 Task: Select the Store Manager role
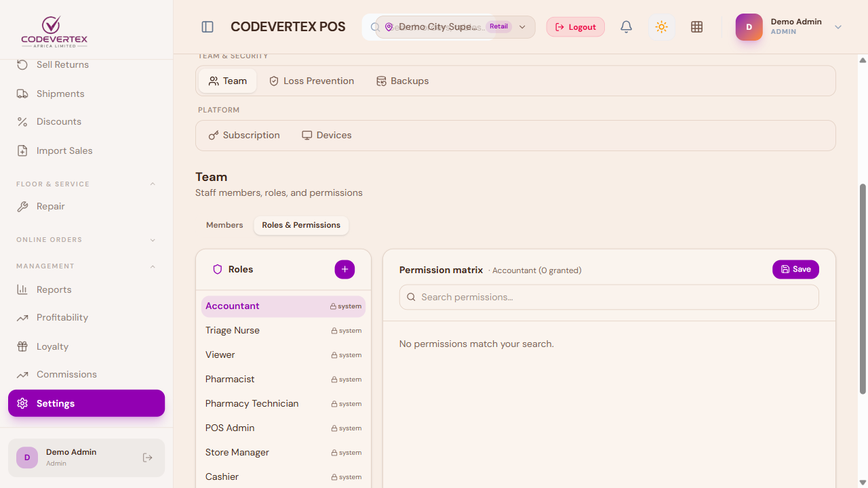coord(283,453)
